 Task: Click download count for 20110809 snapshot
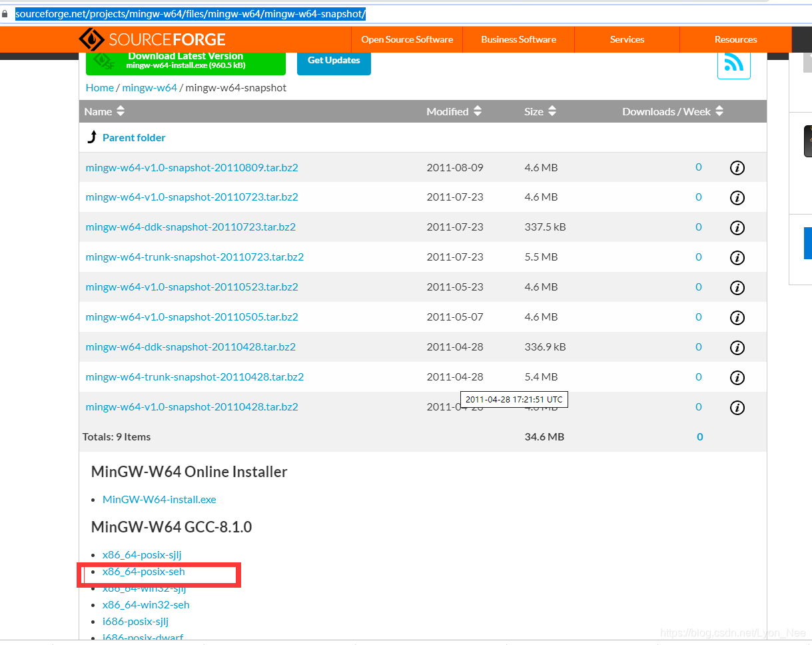click(x=699, y=167)
